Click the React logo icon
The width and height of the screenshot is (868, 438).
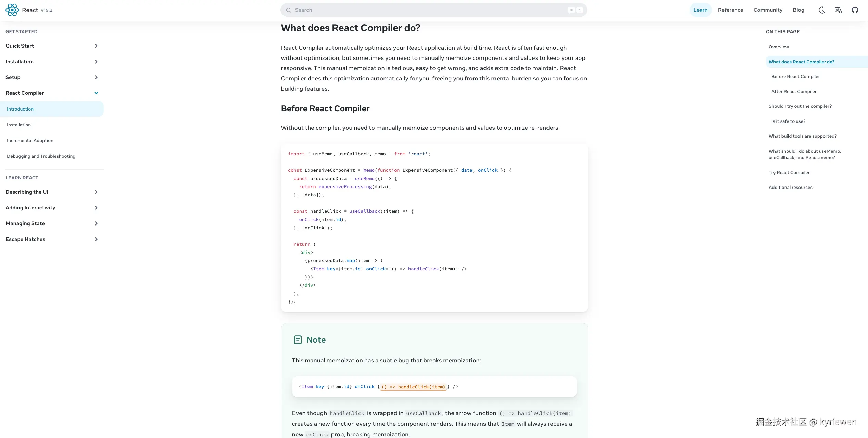coord(12,10)
